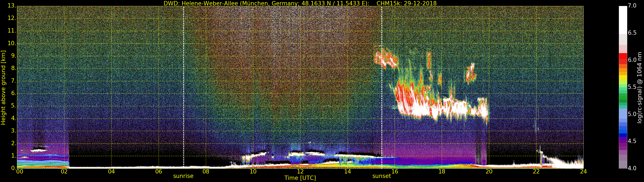Click the time axis tick '06'
The height and width of the screenshot is (182, 644).
click(159, 171)
